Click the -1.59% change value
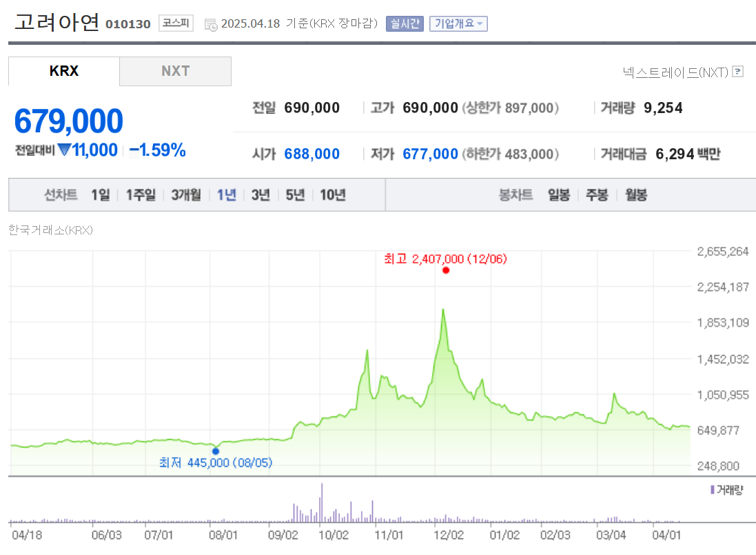 tap(158, 150)
